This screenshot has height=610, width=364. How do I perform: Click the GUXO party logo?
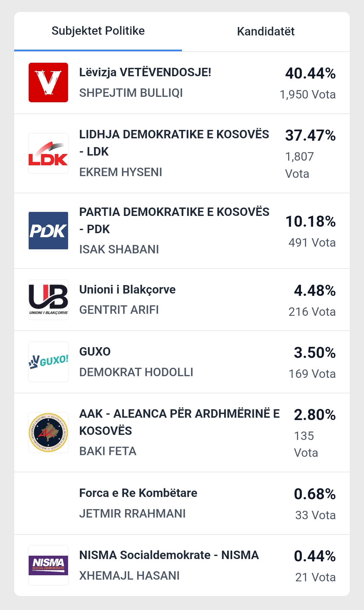pyautogui.click(x=48, y=362)
